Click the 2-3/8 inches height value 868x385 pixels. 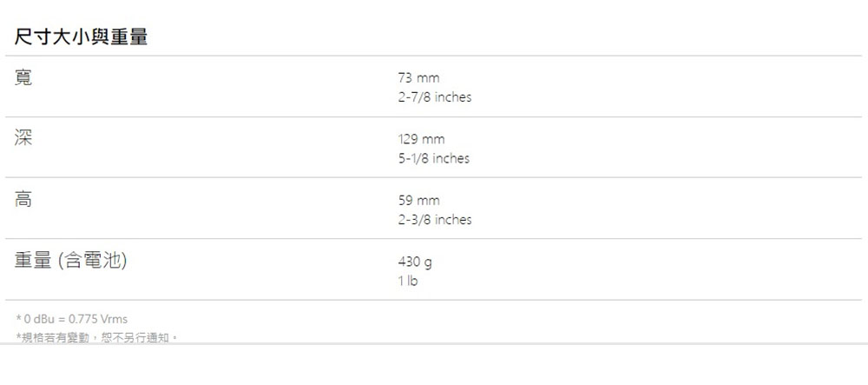[435, 219]
